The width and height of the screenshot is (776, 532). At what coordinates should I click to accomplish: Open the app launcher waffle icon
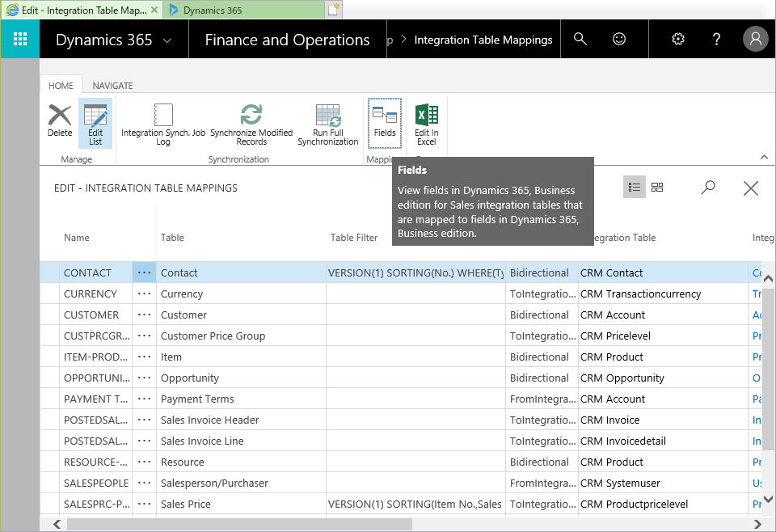click(19, 39)
